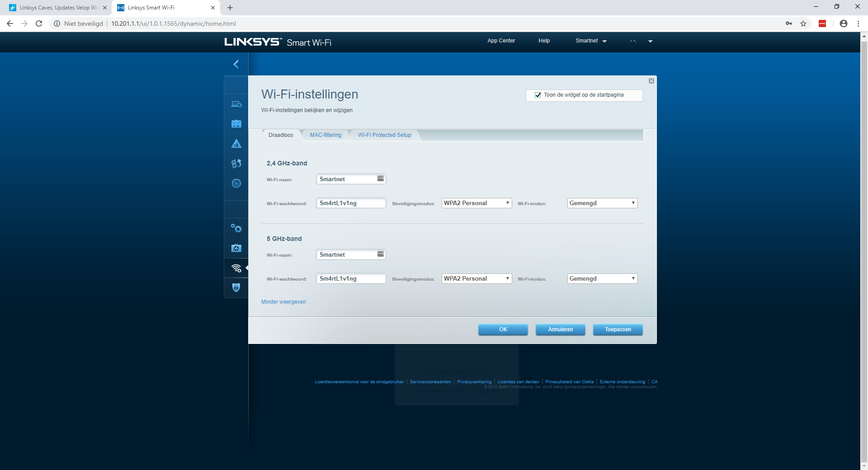This screenshot has height=470, width=868.
Task: Reload the router page
Action: click(39, 23)
